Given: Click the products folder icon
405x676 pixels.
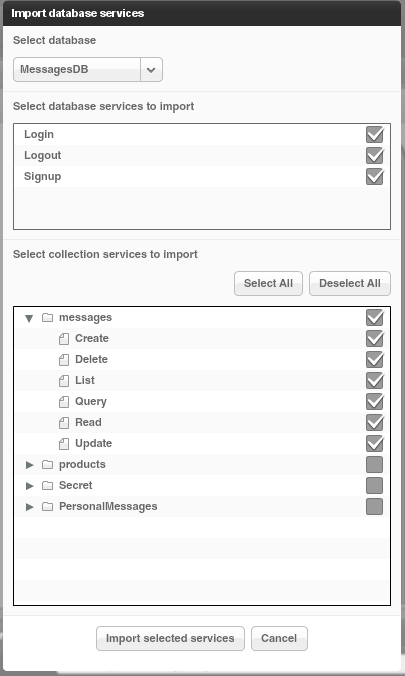Looking at the screenshot, I should 47,465.
